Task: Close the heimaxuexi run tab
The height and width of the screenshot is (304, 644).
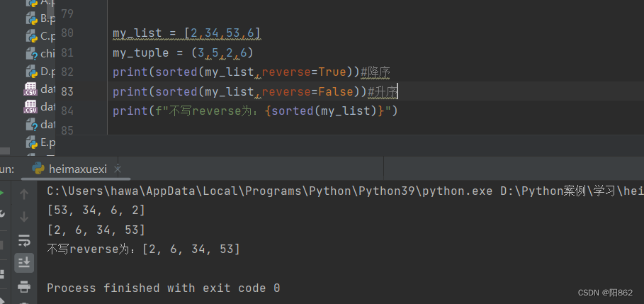Action: [118, 169]
